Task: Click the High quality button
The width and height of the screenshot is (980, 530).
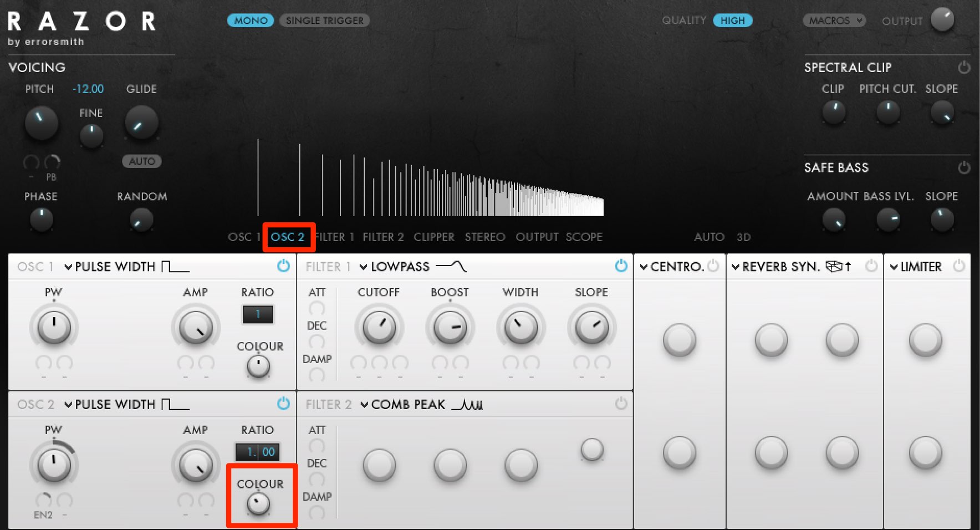Action: pos(732,21)
